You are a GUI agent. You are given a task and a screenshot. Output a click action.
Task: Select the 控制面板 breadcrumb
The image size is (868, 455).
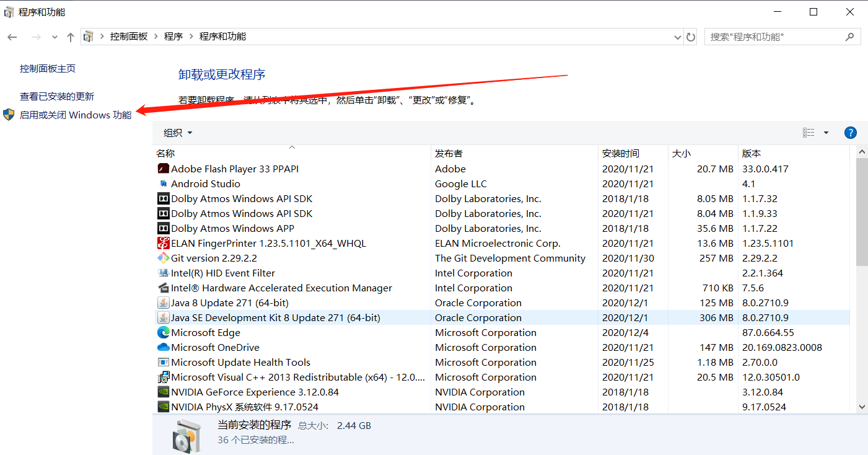[x=129, y=37]
